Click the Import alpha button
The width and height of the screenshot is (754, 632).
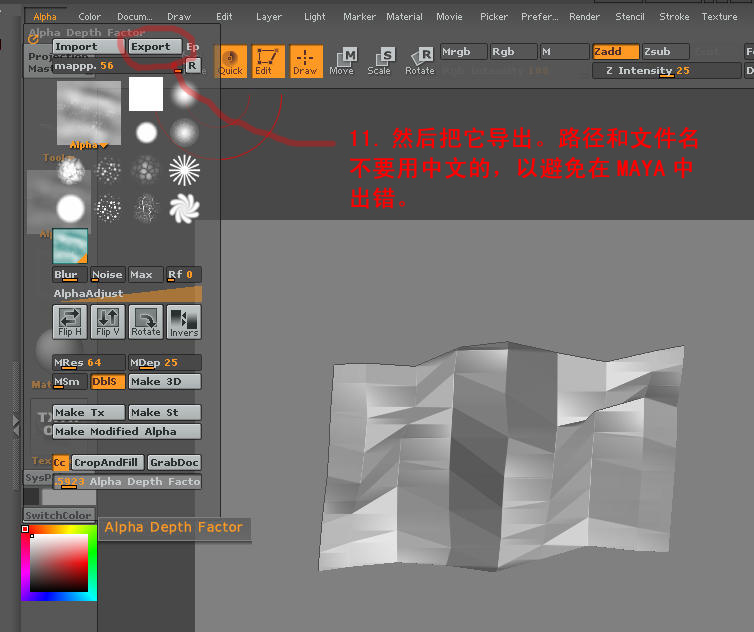(88, 47)
